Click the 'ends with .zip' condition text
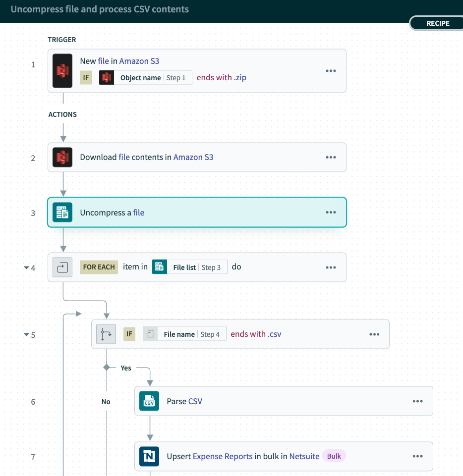Viewport: 463px width, 476px height. (222, 78)
